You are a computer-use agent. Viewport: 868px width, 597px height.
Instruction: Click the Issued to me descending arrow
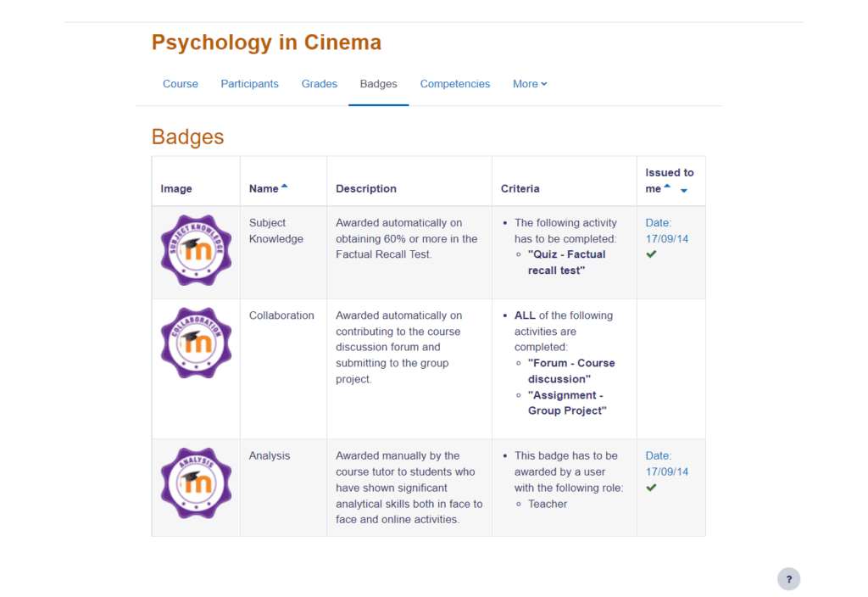click(x=683, y=190)
